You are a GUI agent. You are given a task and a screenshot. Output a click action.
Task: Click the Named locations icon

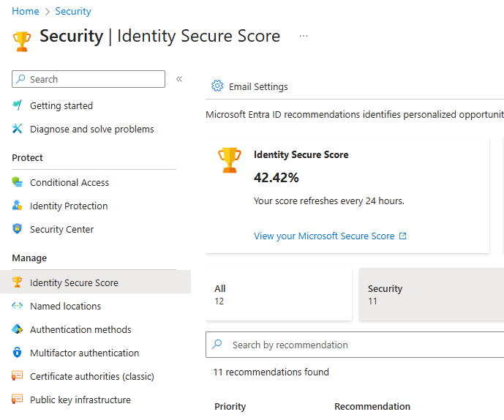[x=18, y=306]
